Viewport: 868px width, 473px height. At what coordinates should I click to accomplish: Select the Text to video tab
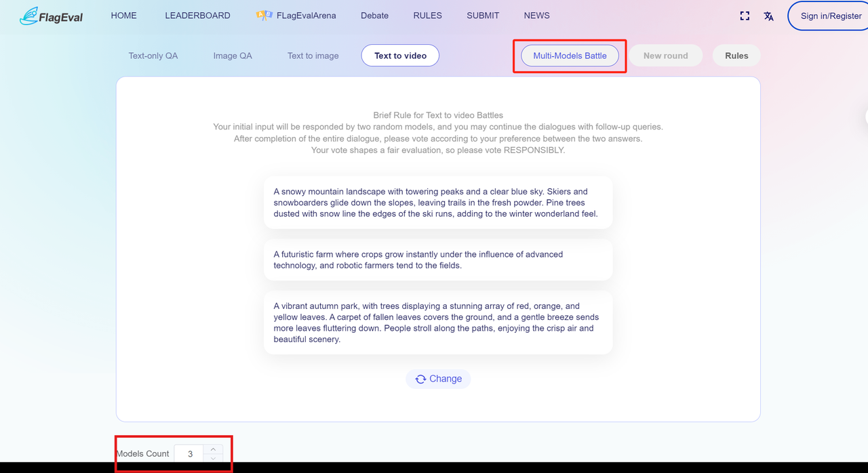point(400,56)
